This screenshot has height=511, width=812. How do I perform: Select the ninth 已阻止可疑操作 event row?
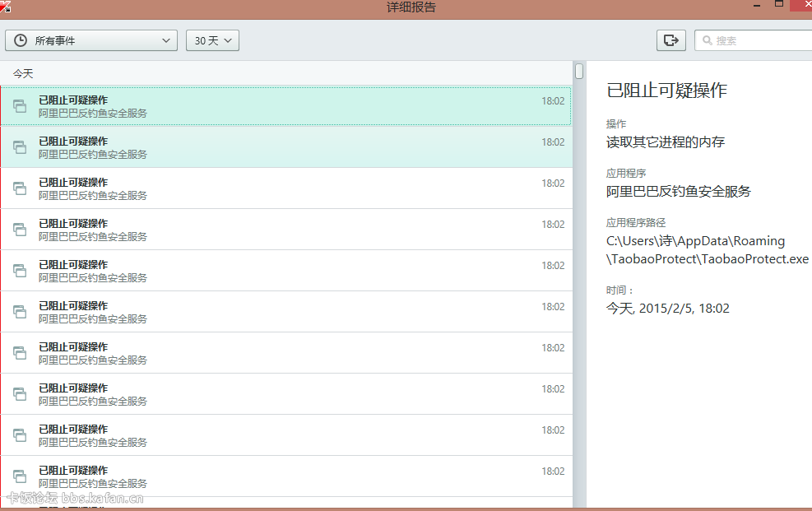tap(285, 435)
